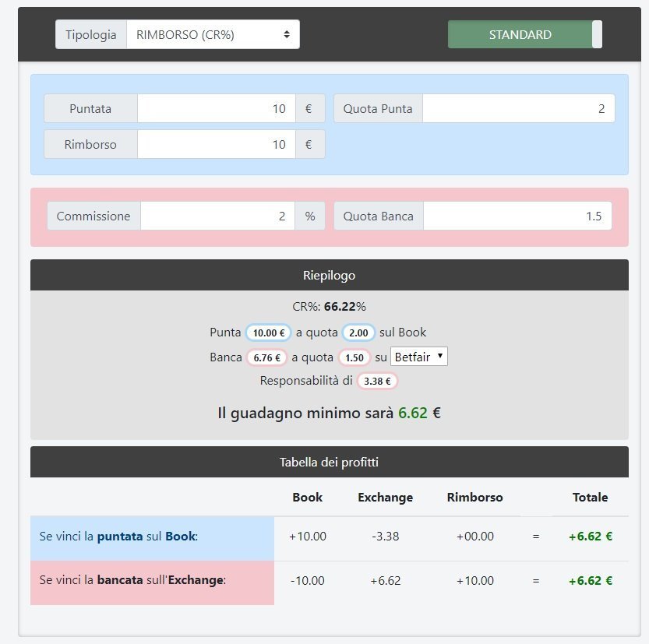This screenshot has width=649, height=644.
Task: Click the 10.00 € Punta stake badge
Action: [x=268, y=333]
